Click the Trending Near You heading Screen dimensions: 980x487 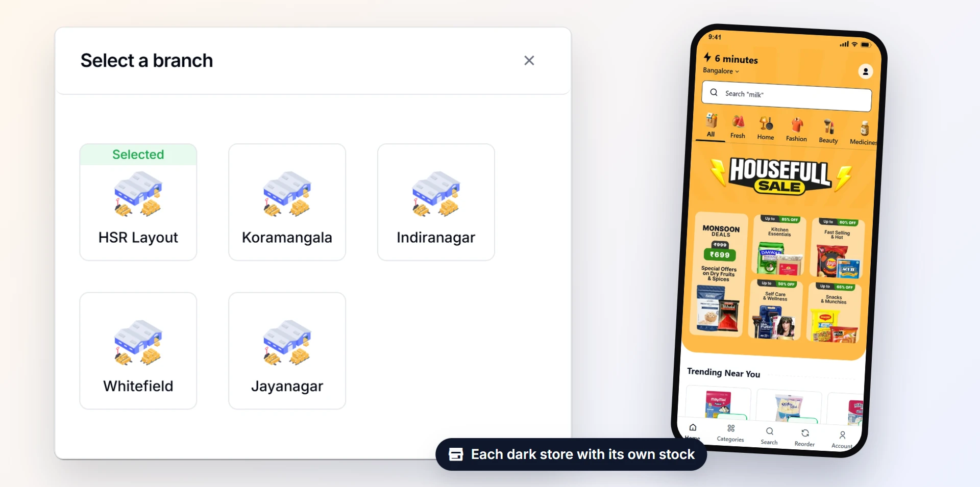724,373
